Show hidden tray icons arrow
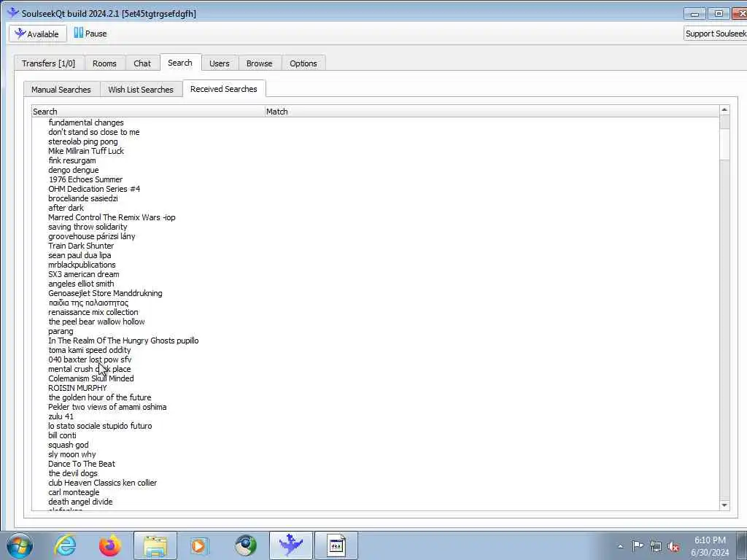This screenshot has width=747, height=560. pos(620,546)
